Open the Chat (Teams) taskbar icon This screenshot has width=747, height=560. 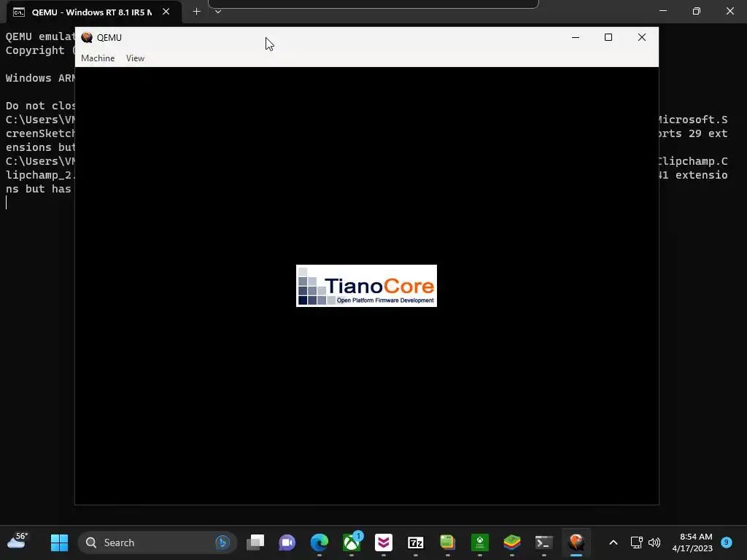pyautogui.click(x=287, y=542)
